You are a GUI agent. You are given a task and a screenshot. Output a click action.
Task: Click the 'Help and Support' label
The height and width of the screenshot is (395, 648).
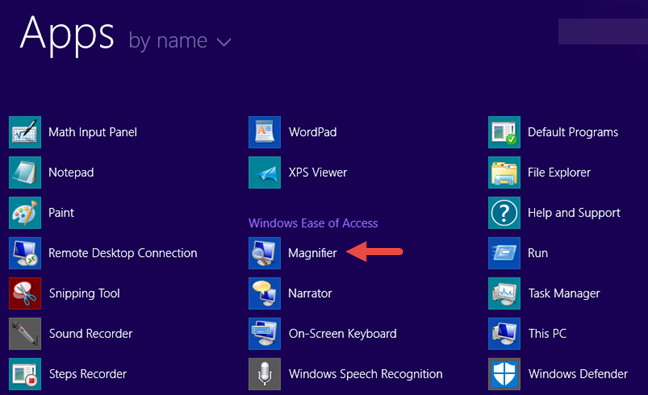pos(574,213)
